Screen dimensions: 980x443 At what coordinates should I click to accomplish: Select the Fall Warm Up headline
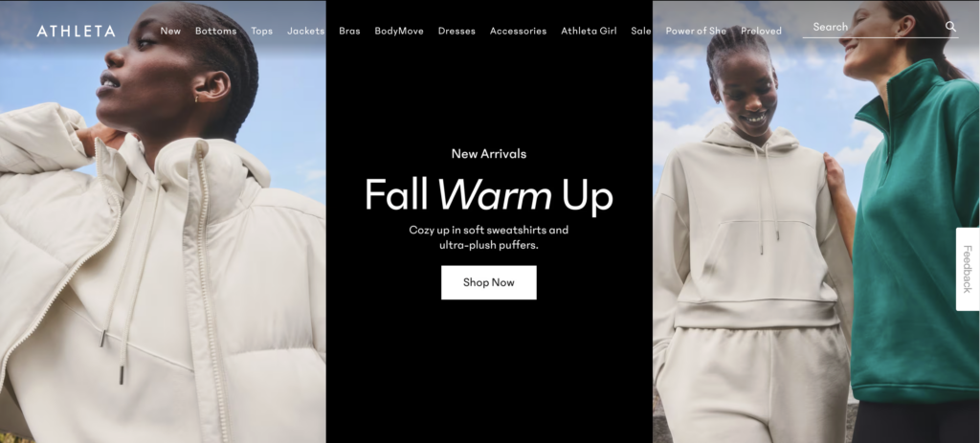489,194
